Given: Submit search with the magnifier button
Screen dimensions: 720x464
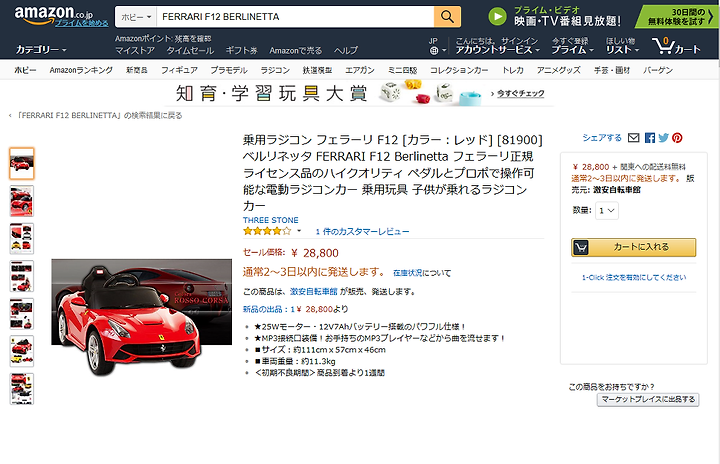Looking at the screenshot, I should [447, 17].
